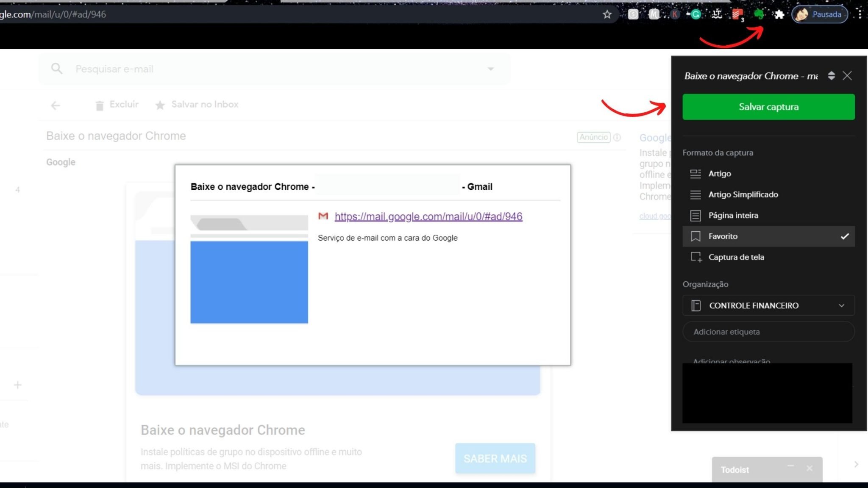868x488 pixels.
Task: Select Página inteira capture format
Action: (768, 215)
